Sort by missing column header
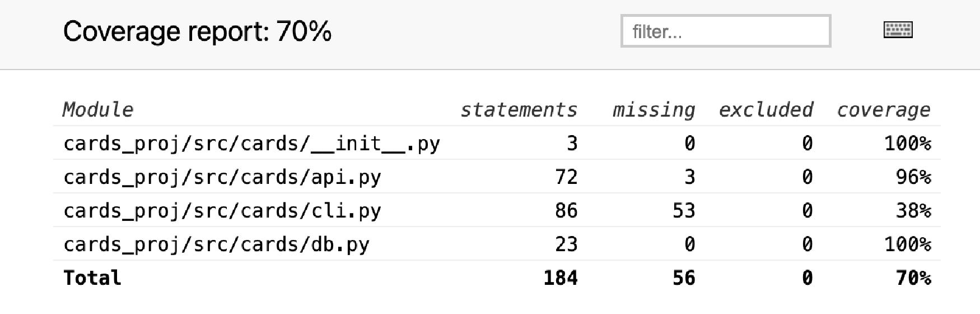This screenshot has height=314, width=980. tap(654, 109)
